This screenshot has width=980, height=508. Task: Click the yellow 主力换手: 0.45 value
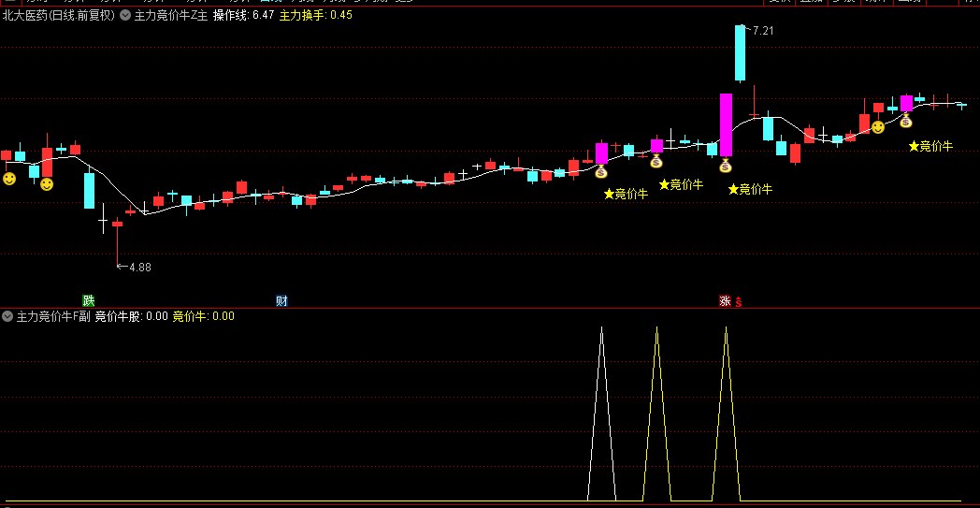tap(316, 16)
